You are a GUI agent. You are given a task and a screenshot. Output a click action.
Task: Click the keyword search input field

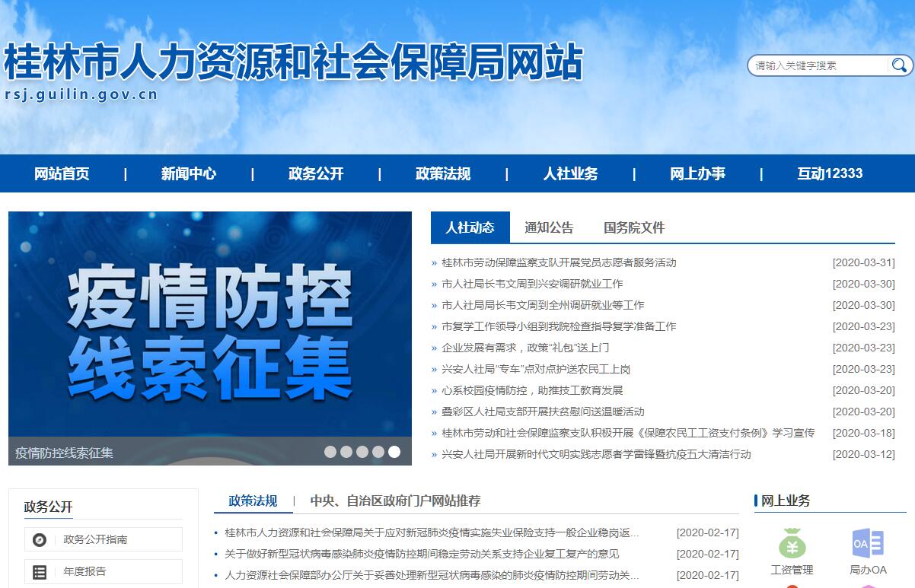click(x=818, y=65)
